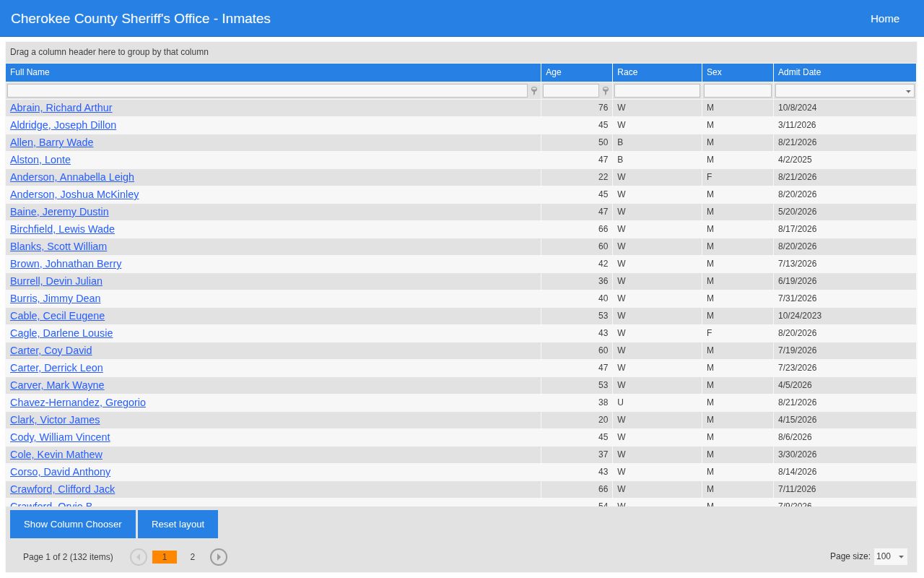Focus the Age filter input field
Screen dimensions: 924x578
click(571, 91)
